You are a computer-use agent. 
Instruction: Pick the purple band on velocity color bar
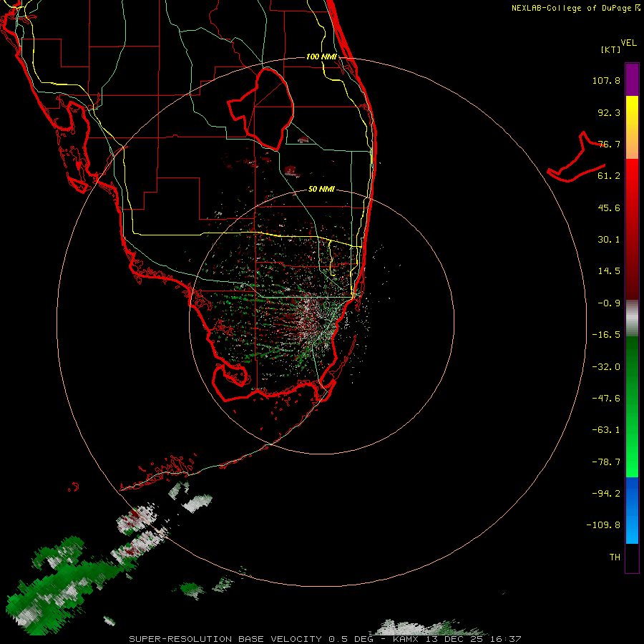pyautogui.click(x=632, y=80)
